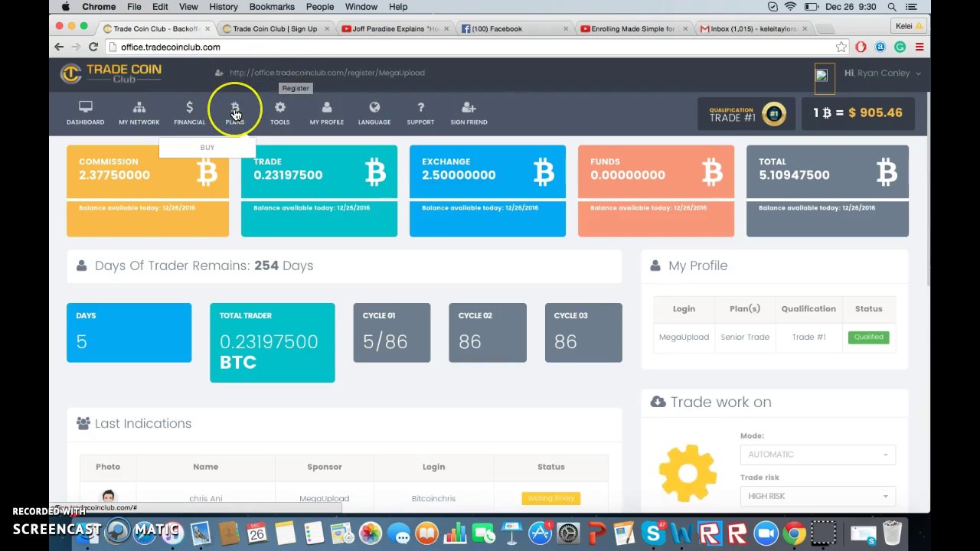Viewport: 980px width, 551px height.
Task: Open the Plans bitcoin nav icon
Action: [x=235, y=112]
